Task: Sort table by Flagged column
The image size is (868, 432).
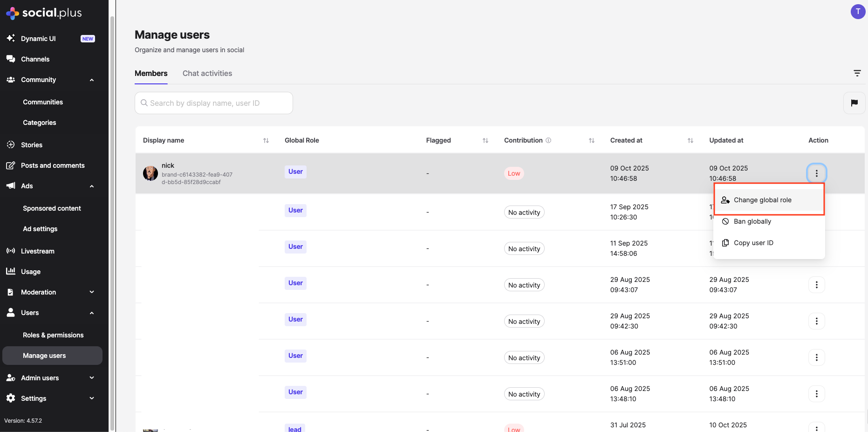Action: tap(485, 140)
